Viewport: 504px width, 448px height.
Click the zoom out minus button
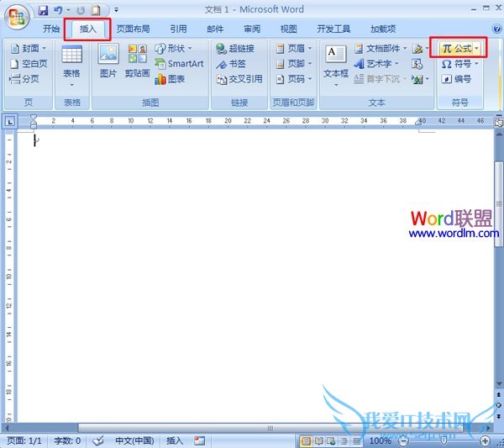pos(403,441)
